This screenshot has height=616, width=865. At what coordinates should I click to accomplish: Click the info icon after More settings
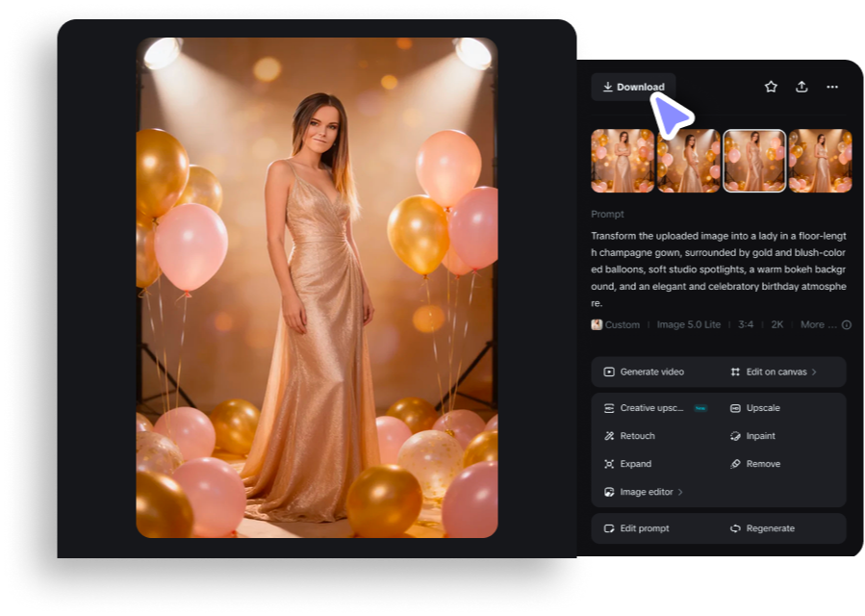[846, 324]
